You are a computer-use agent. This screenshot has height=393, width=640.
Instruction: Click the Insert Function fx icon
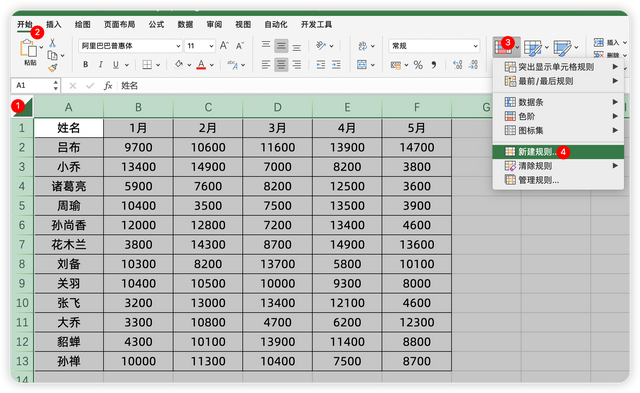pyautogui.click(x=108, y=85)
